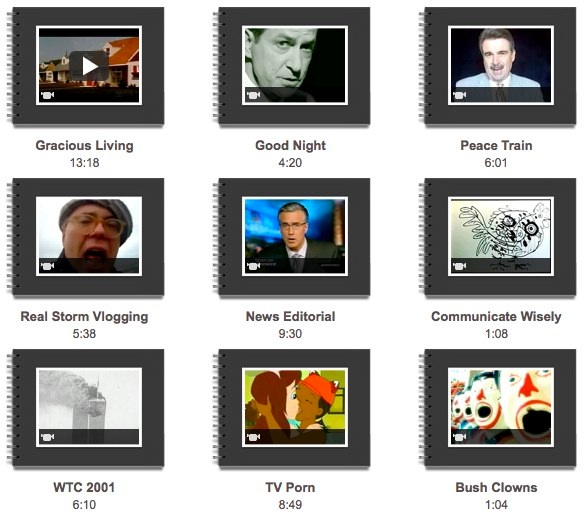Click camera icon on Bush Clowns thumbnail
The image size is (585, 517).
click(x=459, y=437)
